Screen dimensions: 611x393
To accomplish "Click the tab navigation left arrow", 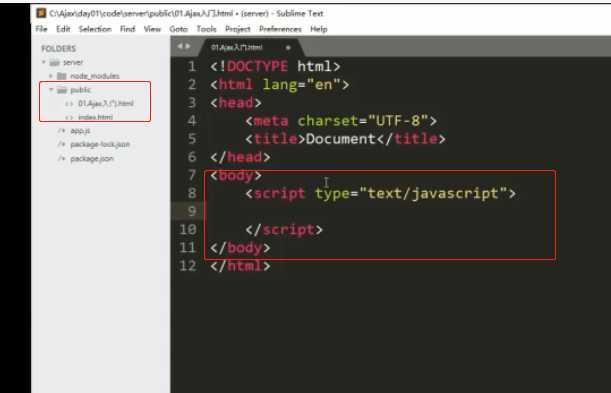I will pos(180,46).
